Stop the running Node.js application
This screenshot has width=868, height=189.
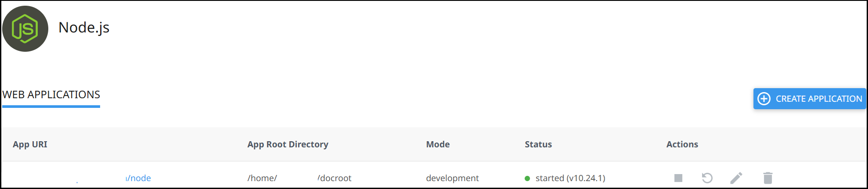(678, 178)
